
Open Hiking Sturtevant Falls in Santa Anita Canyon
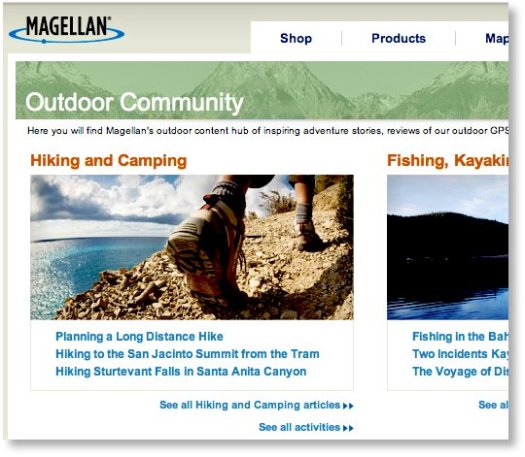click(181, 371)
